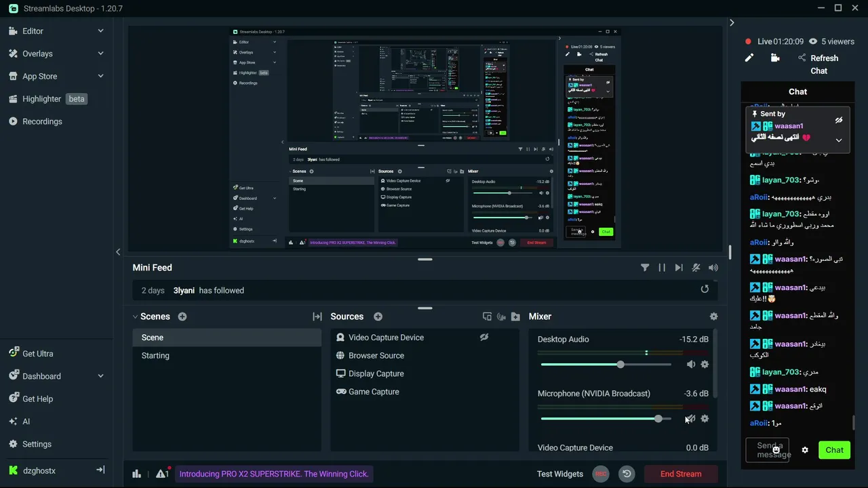The width and height of the screenshot is (868, 488).
Task: Pause the Mini Feed alert queue
Action: point(662,268)
